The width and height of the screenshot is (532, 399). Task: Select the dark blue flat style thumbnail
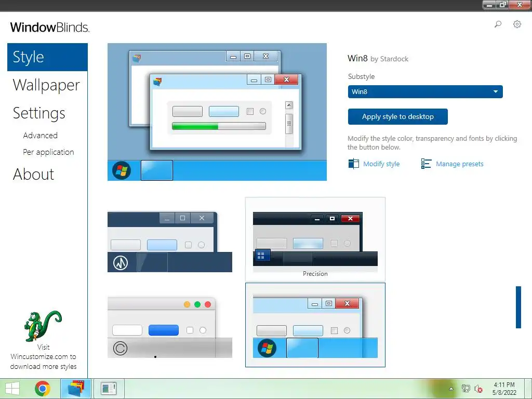170,242
